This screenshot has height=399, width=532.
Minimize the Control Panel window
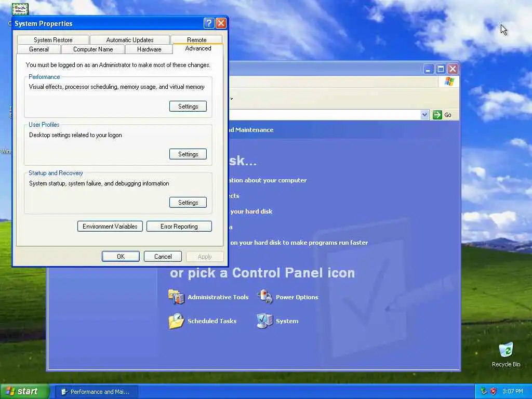click(428, 69)
